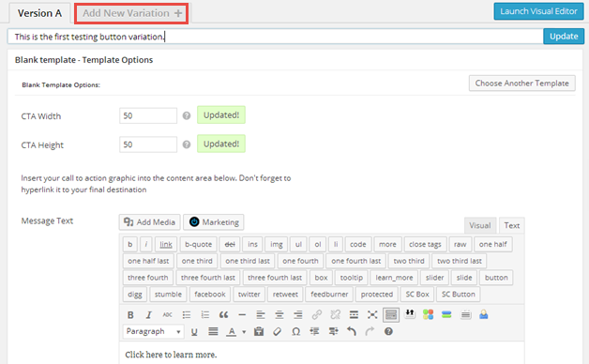
Task: Undo the last edit with the arrow icon
Action: pos(352,332)
